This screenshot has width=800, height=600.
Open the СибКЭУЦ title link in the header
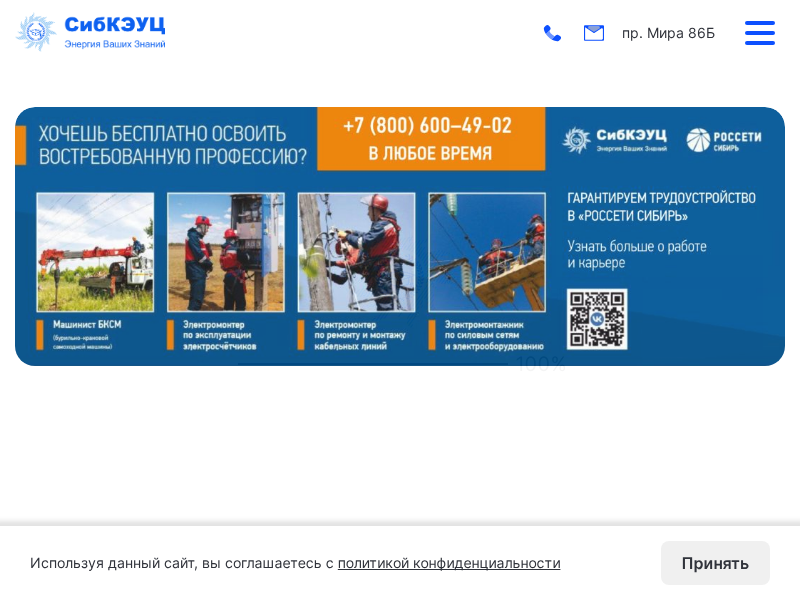(x=115, y=24)
